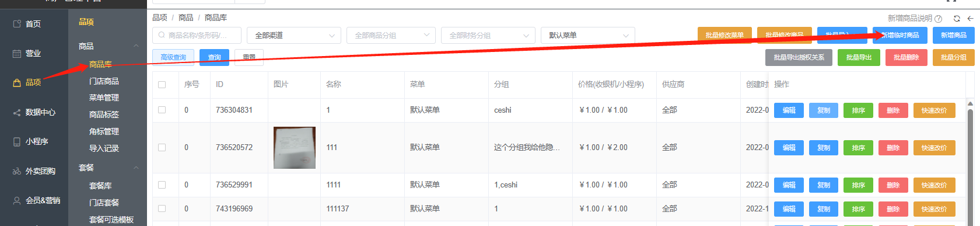Select 门店商品 in submenu
This screenshot has height=226, width=980.
tap(104, 81)
